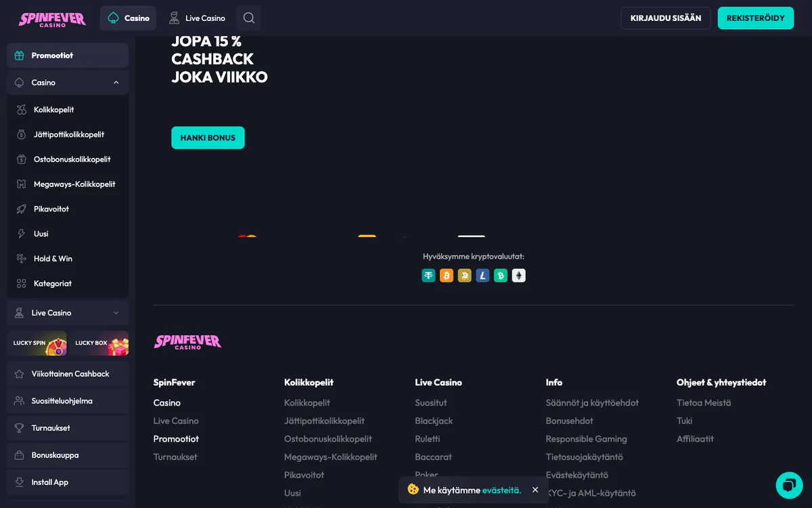This screenshot has height=508, width=812.
Task: Open footer link Bonusehdot
Action: (570, 421)
